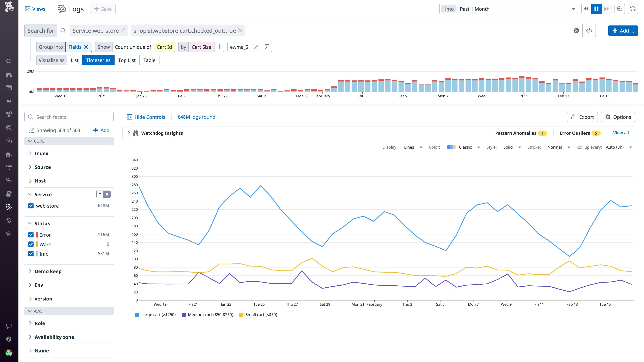
Task: Switch to the Table visualization tab
Action: coord(149,60)
